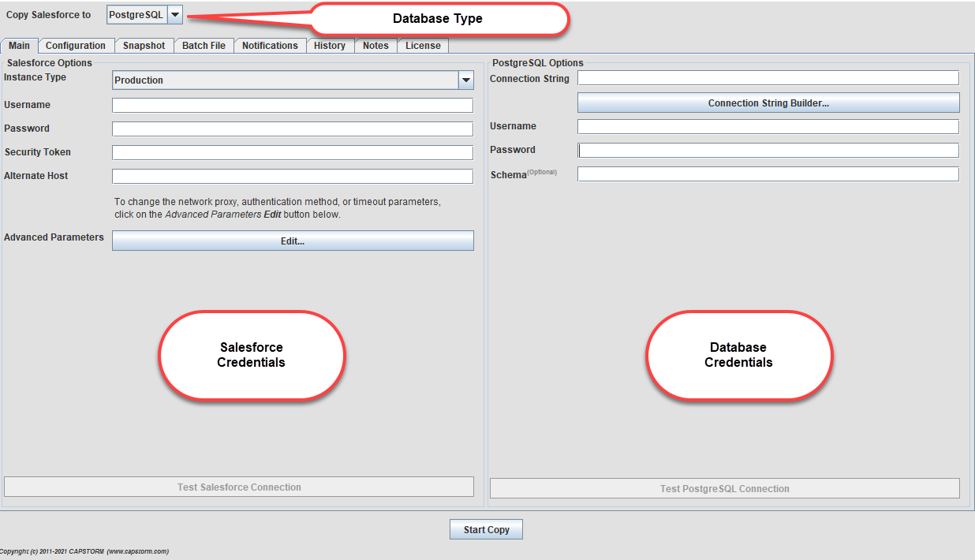Click the Advanced Parameters Edit button
975x560 pixels.
tap(293, 241)
